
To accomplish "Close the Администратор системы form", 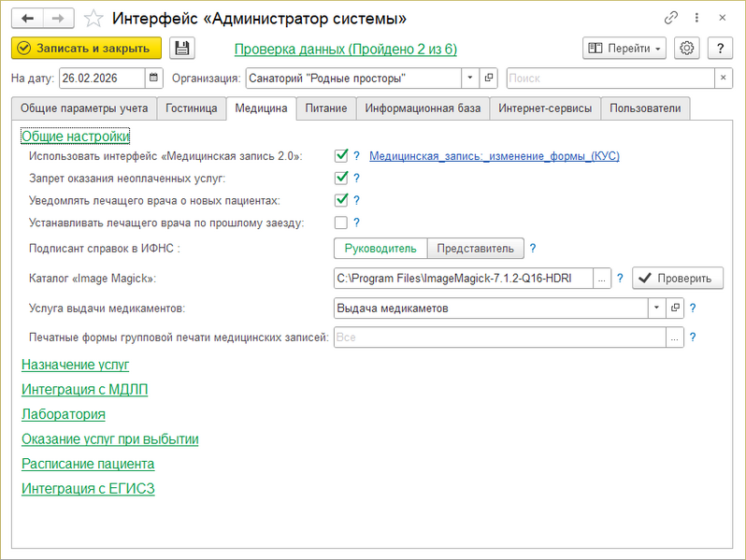I will [x=723, y=18].
